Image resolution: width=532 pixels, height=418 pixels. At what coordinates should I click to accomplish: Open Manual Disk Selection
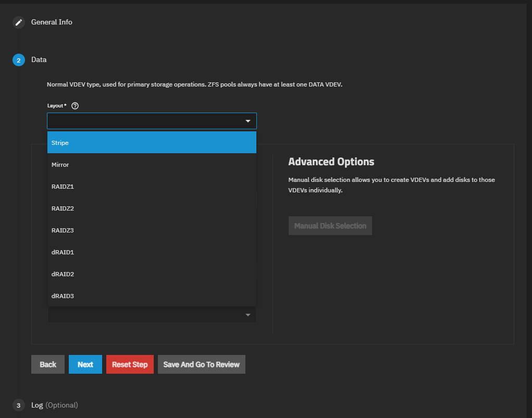pyautogui.click(x=330, y=226)
